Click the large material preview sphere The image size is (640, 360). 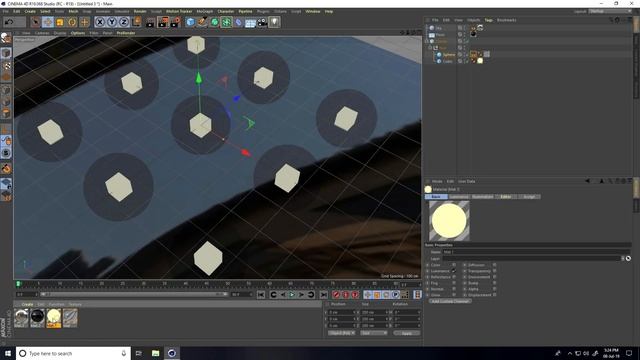[449, 221]
